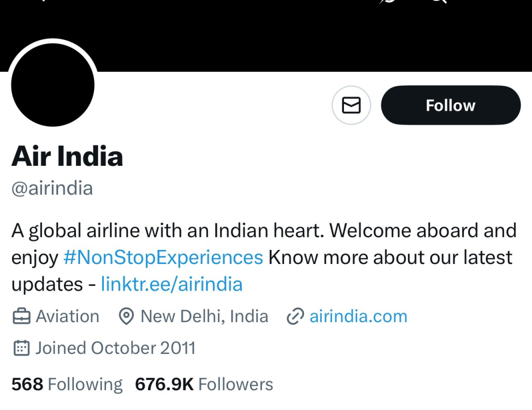The image size is (532, 410).
Task: Click the Air India display name
Action: pyautogui.click(x=67, y=156)
